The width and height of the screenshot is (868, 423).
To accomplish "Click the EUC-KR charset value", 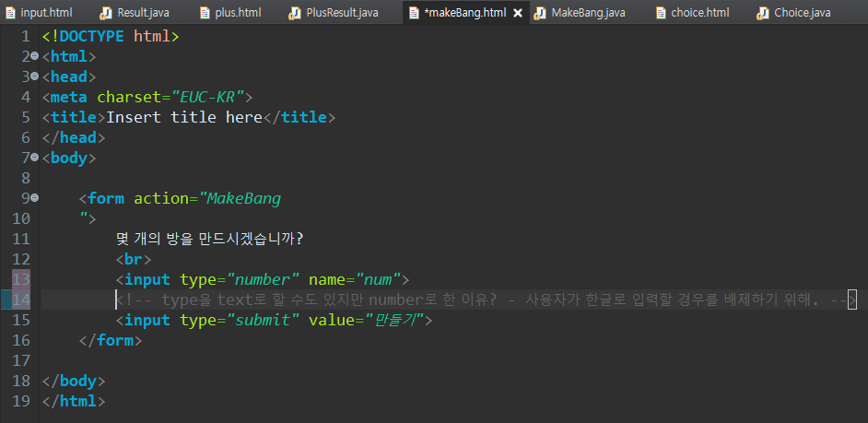I will point(207,98).
